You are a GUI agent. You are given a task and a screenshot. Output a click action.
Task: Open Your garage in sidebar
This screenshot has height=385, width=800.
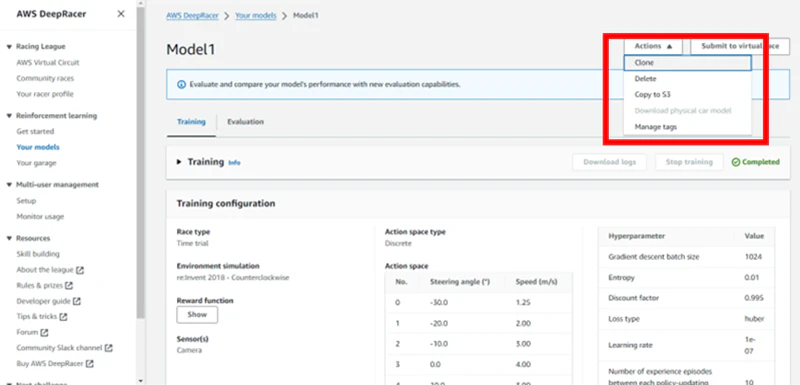[x=36, y=163]
